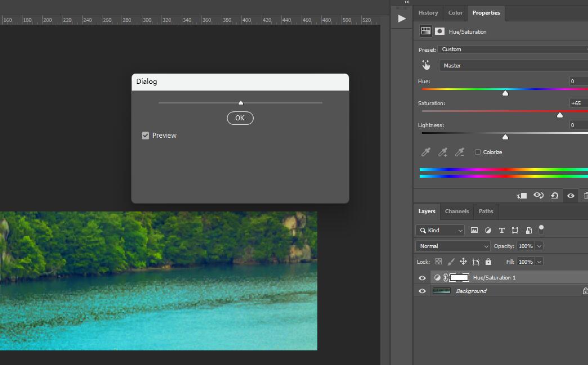Reset the Hue/Saturation adjustment to defaults

[x=555, y=195]
